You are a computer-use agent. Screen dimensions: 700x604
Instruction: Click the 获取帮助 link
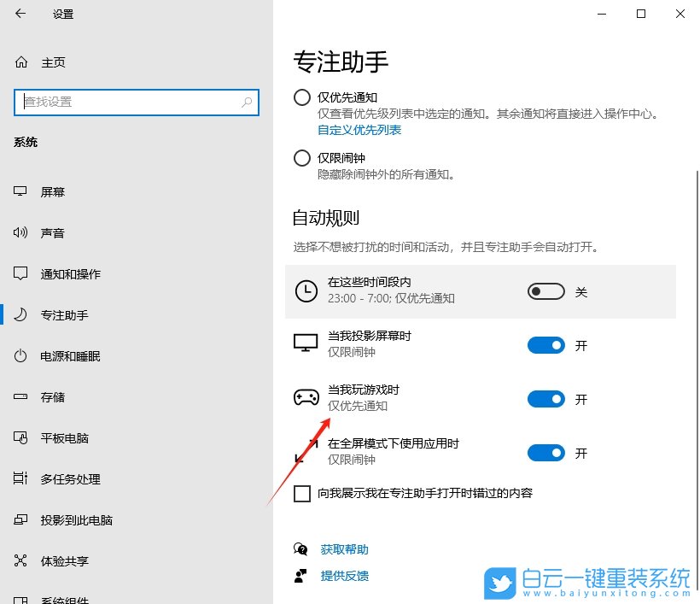point(343,548)
